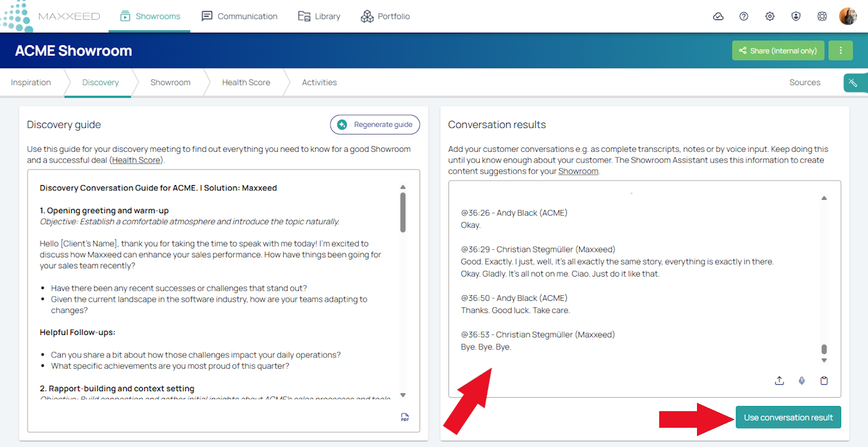Click the magic wand assistant icon

pos(854,83)
